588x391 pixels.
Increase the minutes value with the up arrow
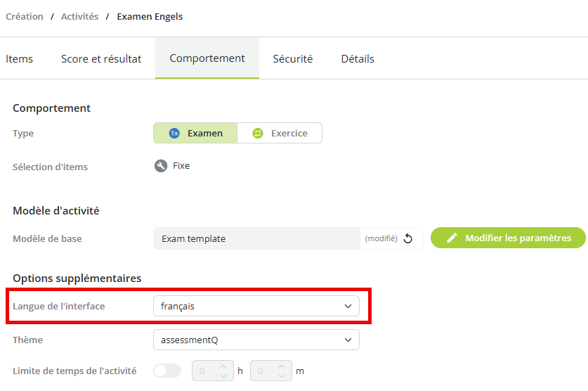(282, 366)
